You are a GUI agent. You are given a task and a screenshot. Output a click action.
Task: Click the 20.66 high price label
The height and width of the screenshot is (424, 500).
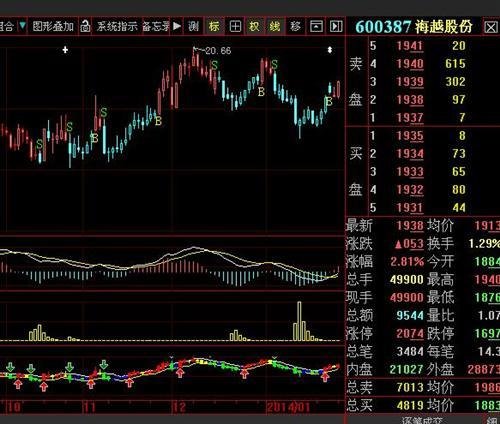218,51
